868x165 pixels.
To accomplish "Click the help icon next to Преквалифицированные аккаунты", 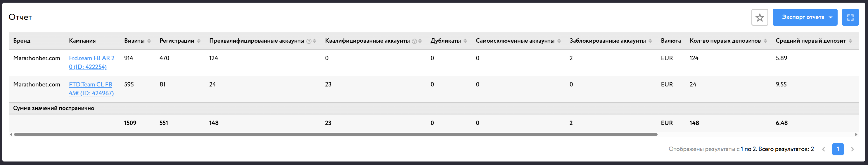I will 309,41.
